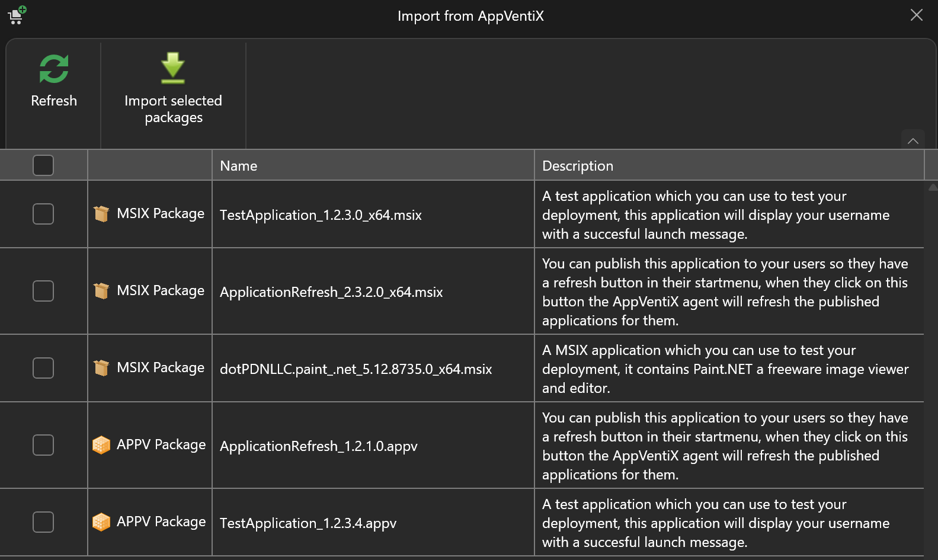Viewport: 938px width, 560px height.
Task: Select the dotPDNLLC.paint_.net package checkbox
Action: coord(43,368)
